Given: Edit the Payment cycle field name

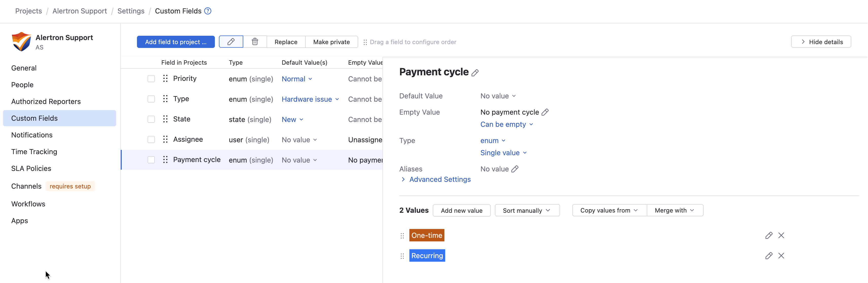Looking at the screenshot, I should point(475,73).
